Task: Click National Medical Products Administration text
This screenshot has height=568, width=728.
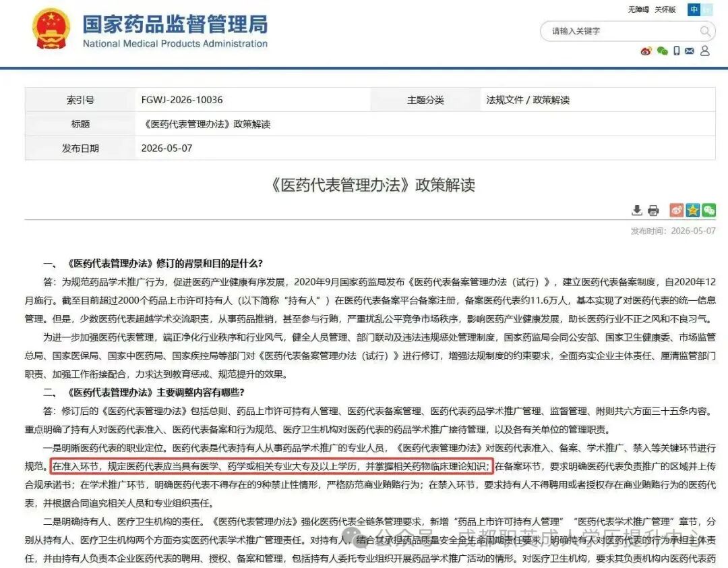Action: [x=175, y=44]
